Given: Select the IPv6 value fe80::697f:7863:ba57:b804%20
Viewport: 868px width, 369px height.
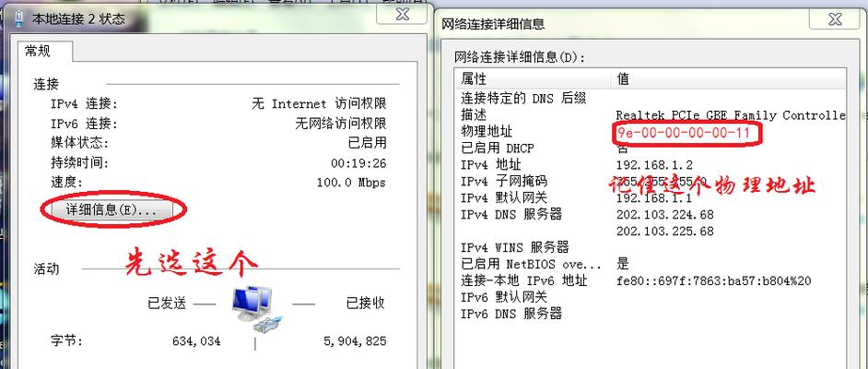Looking at the screenshot, I should point(713,281).
